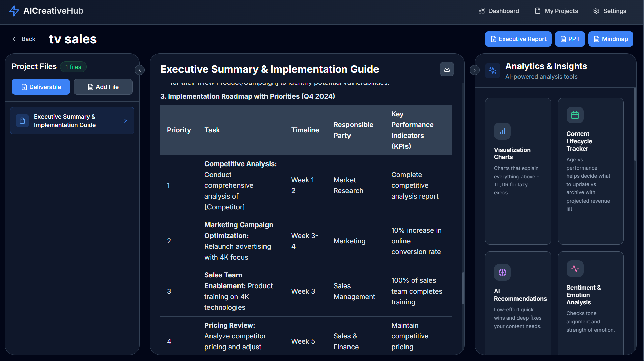
Task: Click the calendar icon for Content Lifecycle Tracker
Action: [x=575, y=115]
